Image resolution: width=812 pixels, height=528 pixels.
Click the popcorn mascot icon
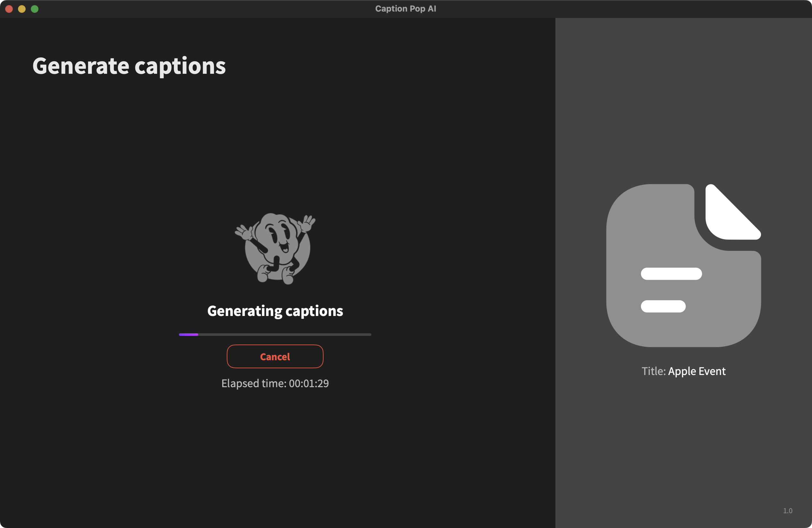pos(275,249)
